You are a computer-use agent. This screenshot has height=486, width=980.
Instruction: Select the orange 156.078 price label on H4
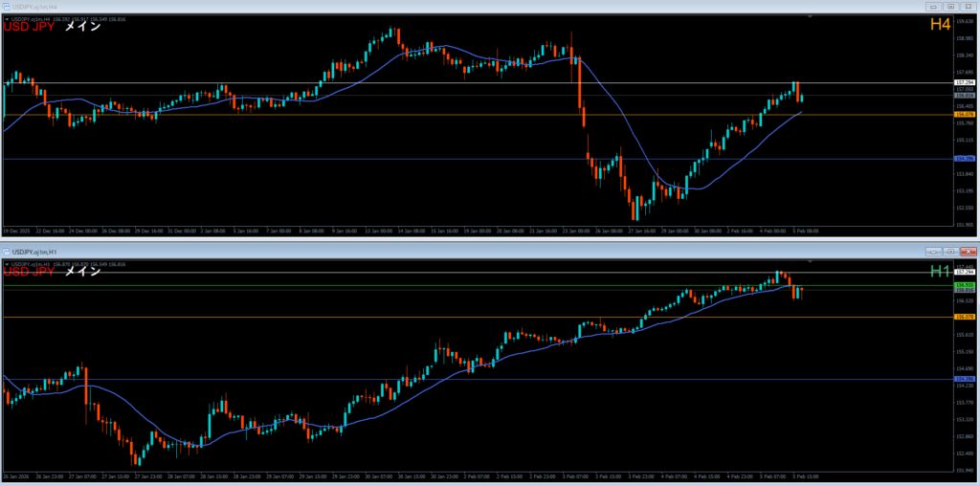tap(964, 115)
